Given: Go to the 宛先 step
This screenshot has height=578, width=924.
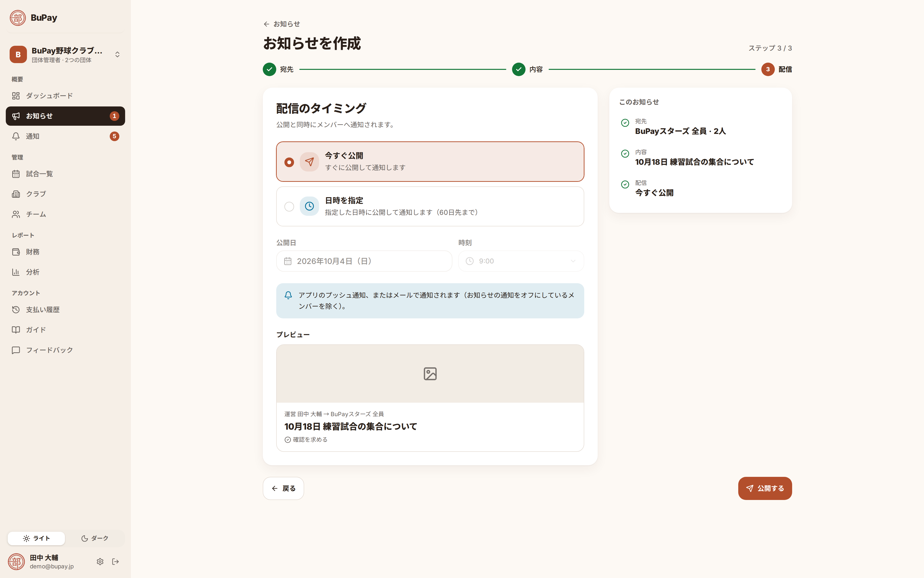Looking at the screenshot, I should click(278, 69).
